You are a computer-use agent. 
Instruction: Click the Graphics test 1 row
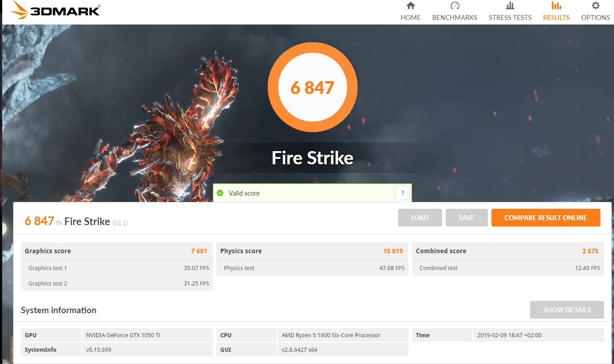(x=117, y=268)
